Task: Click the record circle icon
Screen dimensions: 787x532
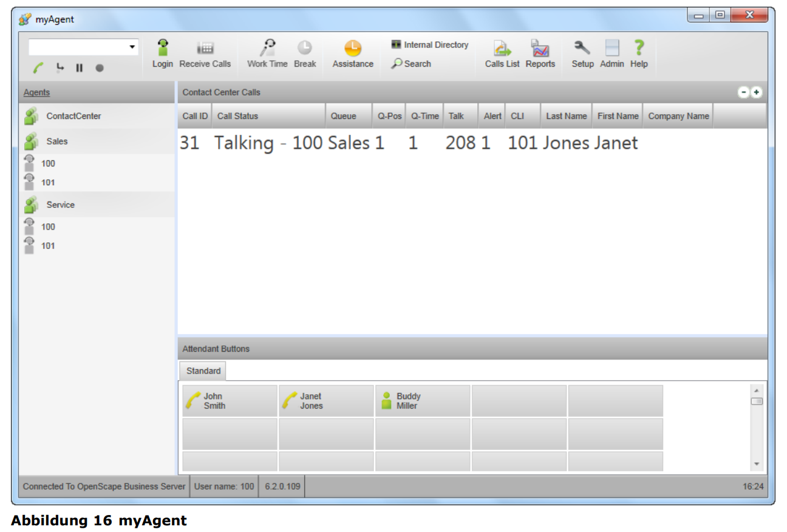Action: [x=99, y=68]
